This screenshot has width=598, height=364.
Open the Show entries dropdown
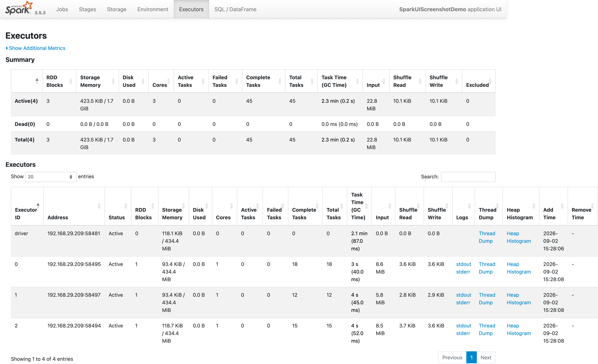pos(50,177)
